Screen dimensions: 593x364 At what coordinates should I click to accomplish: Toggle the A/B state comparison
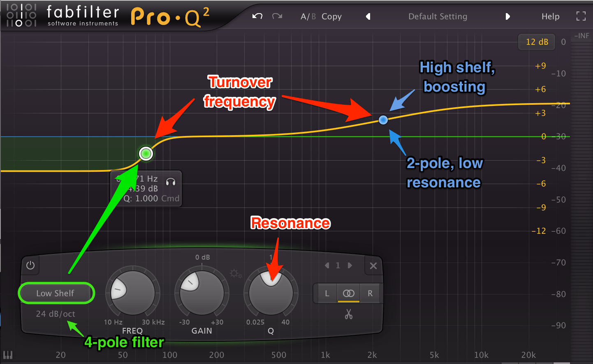[308, 16]
